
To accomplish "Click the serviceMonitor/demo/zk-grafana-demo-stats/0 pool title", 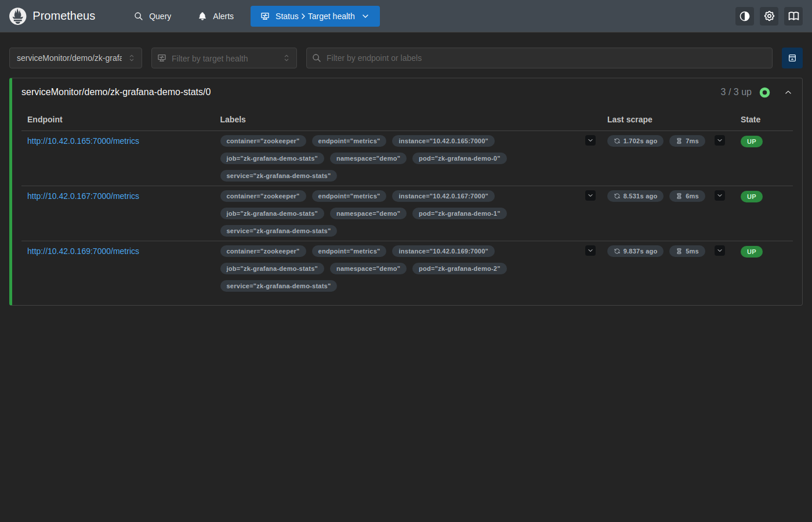I will (x=116, y=92).
